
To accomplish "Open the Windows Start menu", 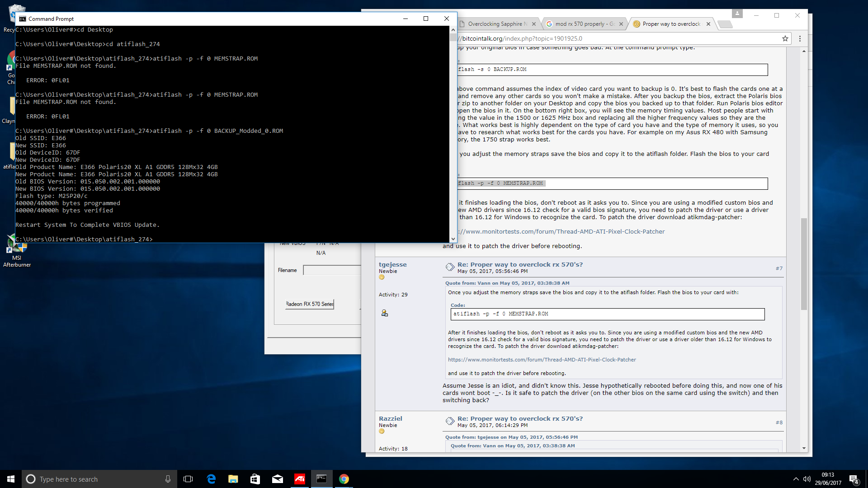I will coord(11,479).
